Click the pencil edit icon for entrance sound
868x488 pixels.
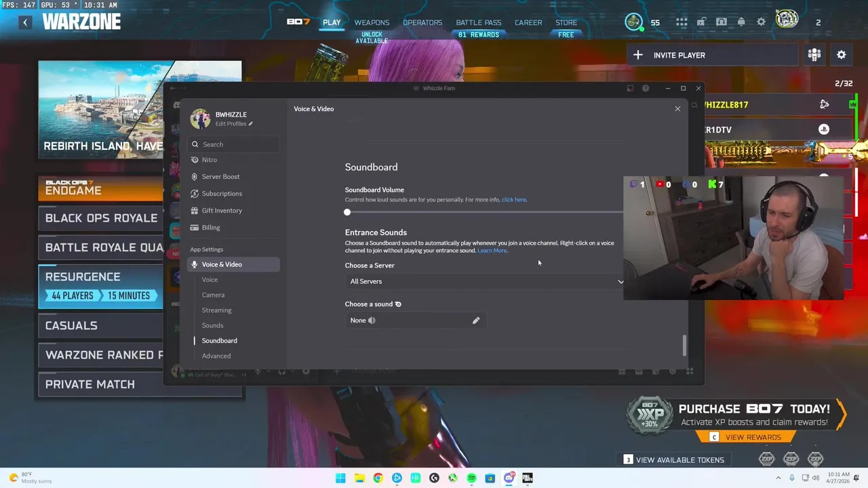(x=476, y=320)
